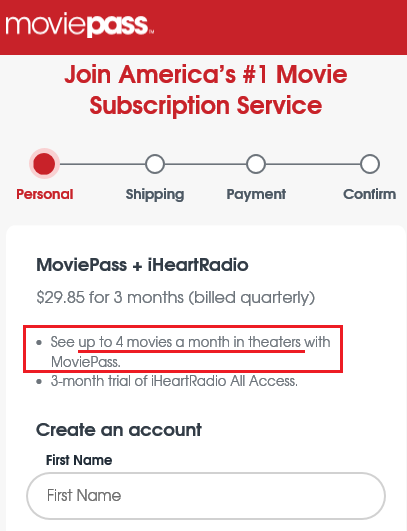Click the word MoviePass ending first bullet

(86, 362)
